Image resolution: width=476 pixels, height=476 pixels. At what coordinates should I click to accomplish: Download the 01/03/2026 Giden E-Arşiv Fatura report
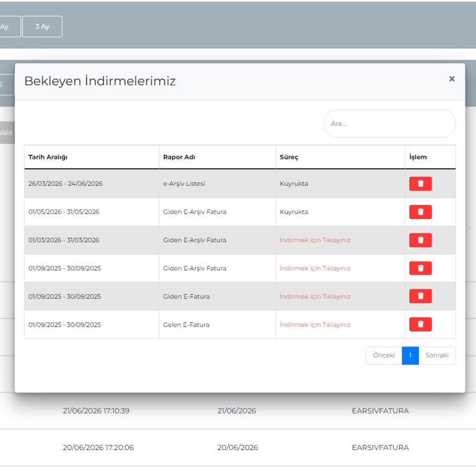315,240
